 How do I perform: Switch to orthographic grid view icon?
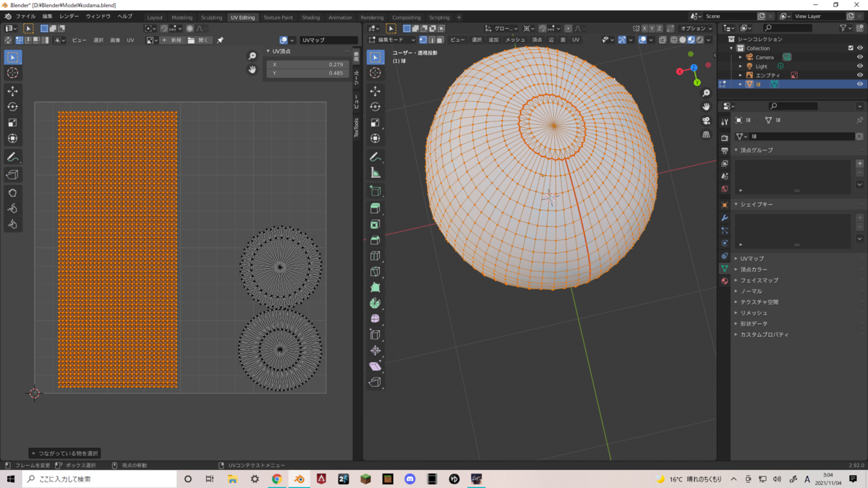tap(706, 134)
